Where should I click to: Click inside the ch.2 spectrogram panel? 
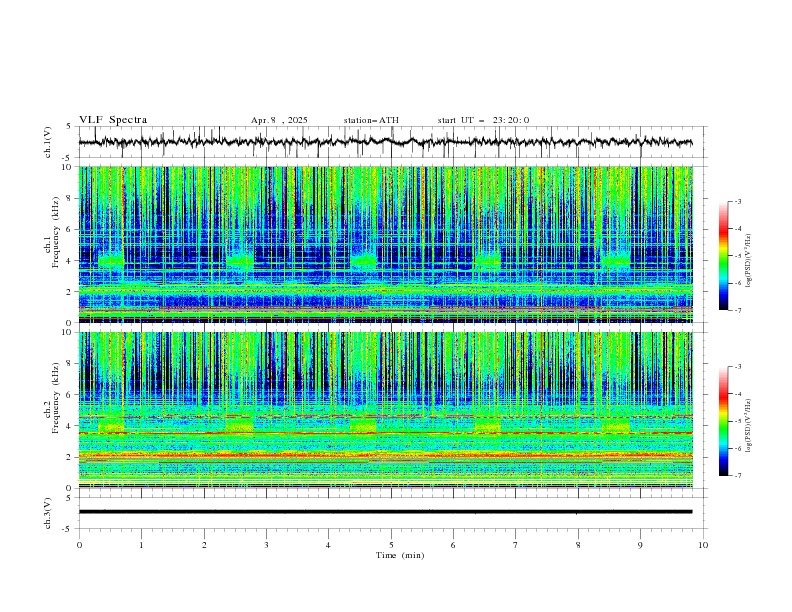point(386,410)
